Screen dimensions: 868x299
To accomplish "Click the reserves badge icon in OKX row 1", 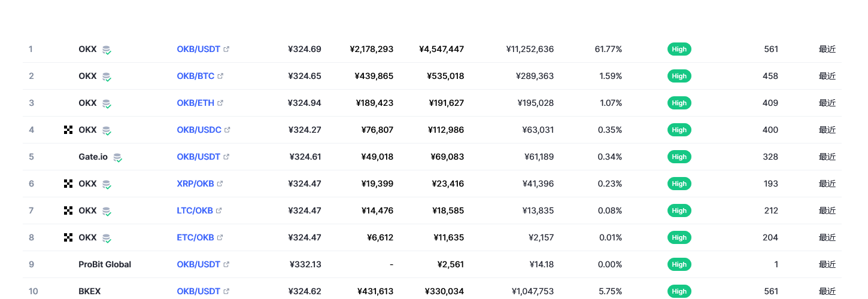I will point(107,50).
